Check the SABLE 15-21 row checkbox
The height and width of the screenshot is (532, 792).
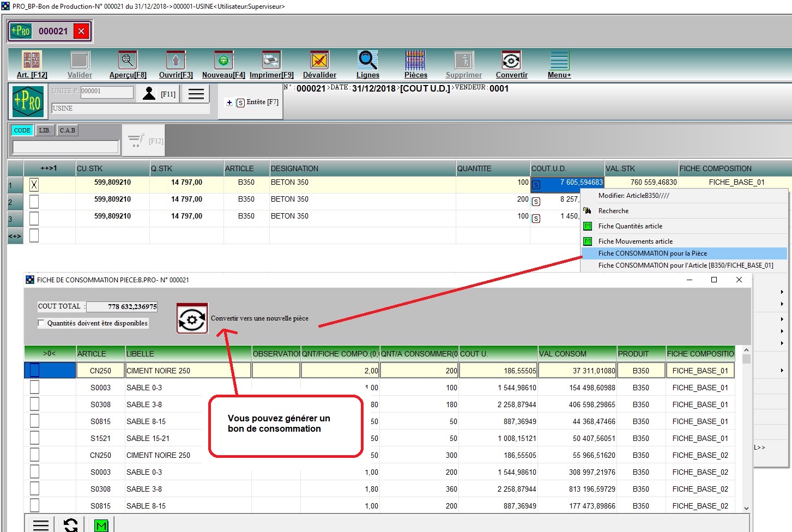34,438
